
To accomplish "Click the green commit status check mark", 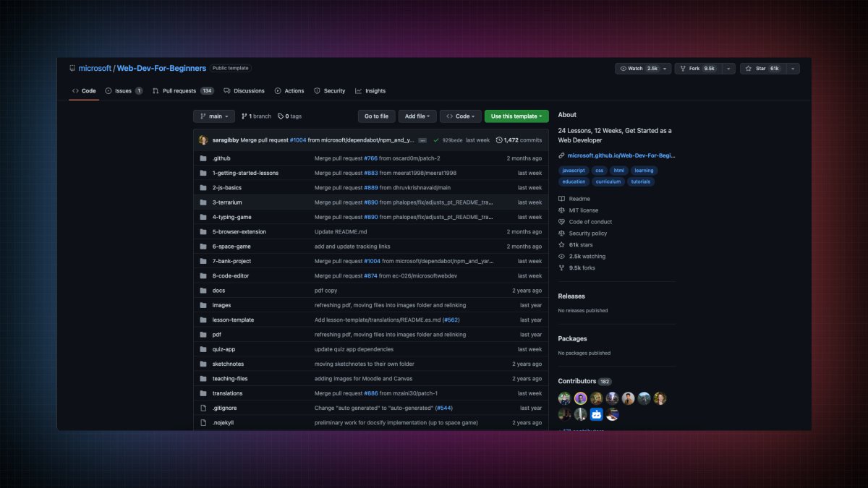I will [x=436, y=140].
